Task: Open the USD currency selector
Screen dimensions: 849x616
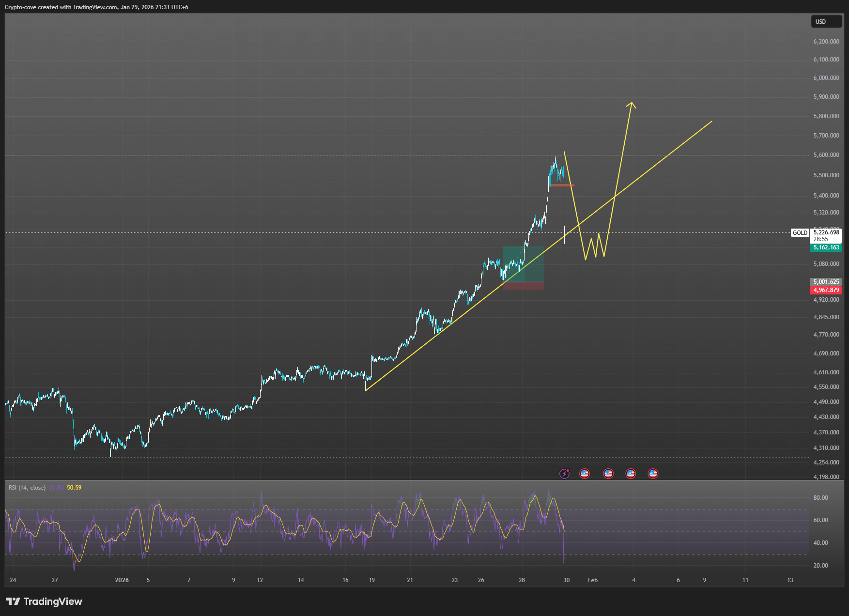Action: pos(826,22)
